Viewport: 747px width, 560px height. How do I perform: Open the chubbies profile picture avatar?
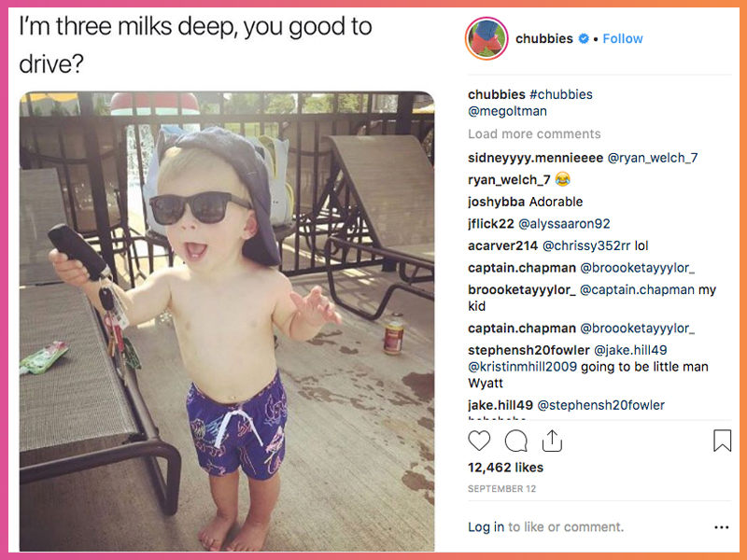tap(486, 38)
